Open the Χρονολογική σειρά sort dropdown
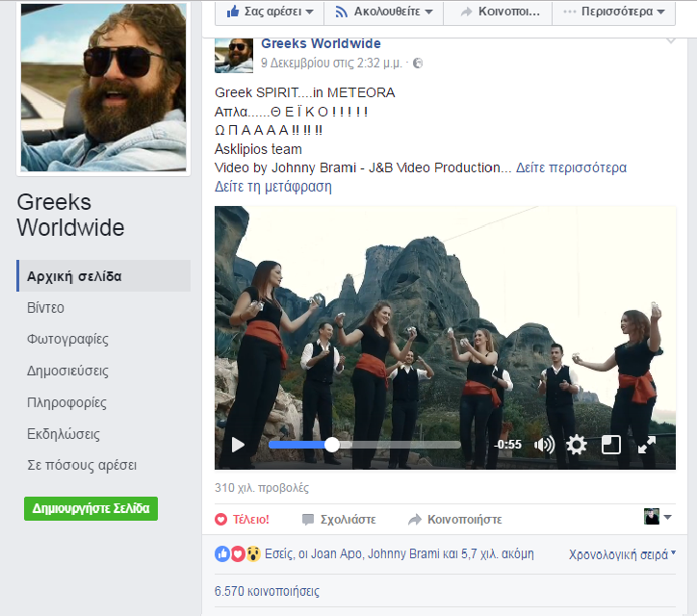697x616 pixels. pos(622,554)
